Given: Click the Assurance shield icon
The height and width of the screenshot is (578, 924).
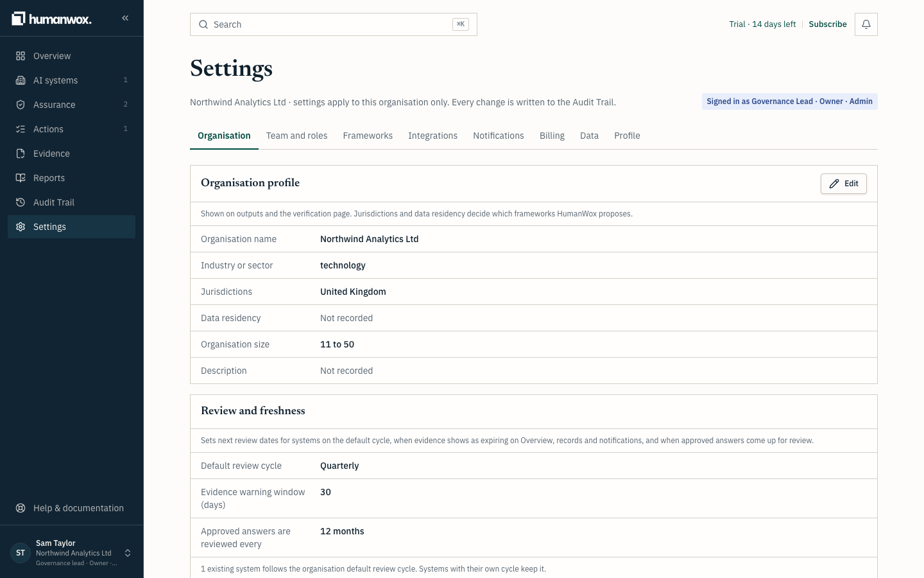Looking at the screenshot, I should click(21, 105).
